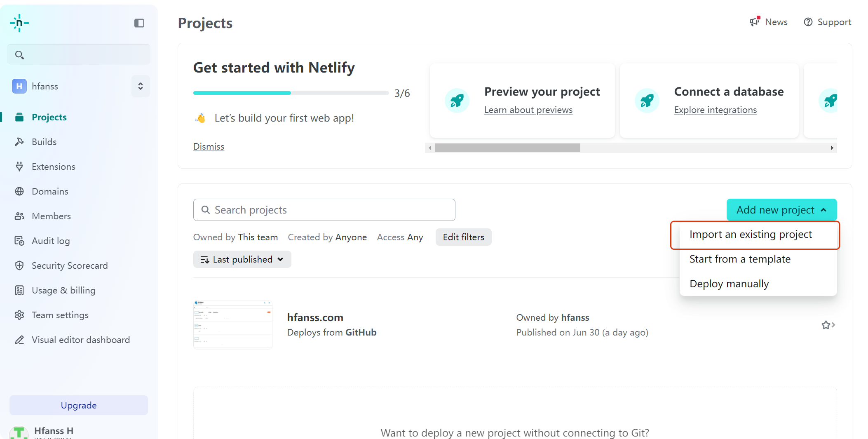Favorite hfanss.com with the star icon

point(826,325)
